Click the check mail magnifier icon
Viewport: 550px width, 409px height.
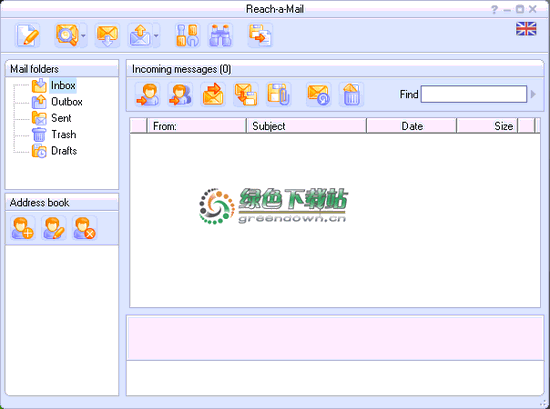67,35
